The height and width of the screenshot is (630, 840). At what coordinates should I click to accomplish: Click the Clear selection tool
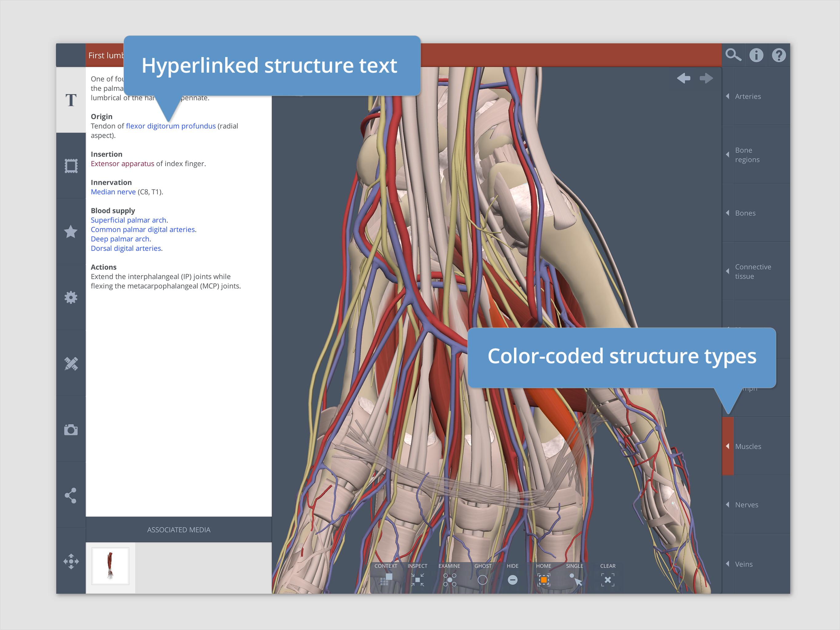pos(608,575)
